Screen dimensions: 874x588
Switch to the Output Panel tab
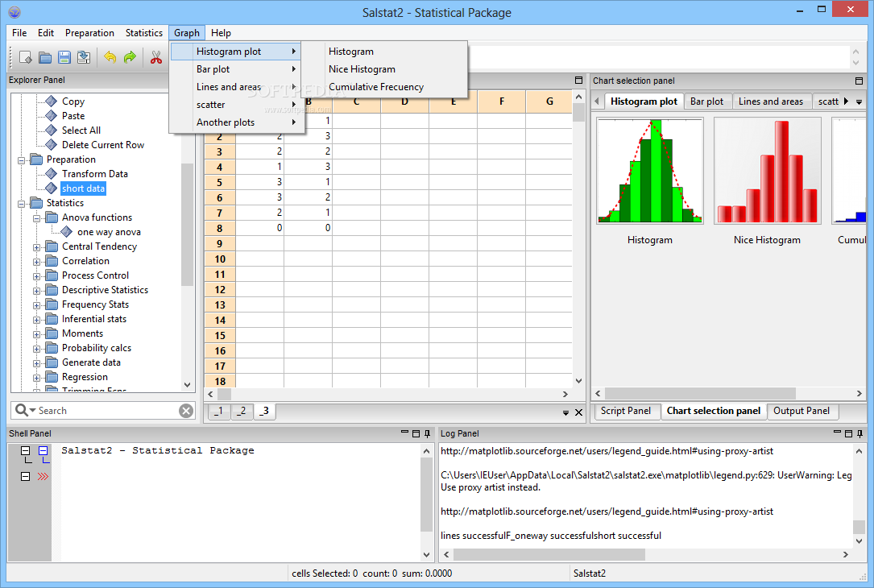[801, 411]
